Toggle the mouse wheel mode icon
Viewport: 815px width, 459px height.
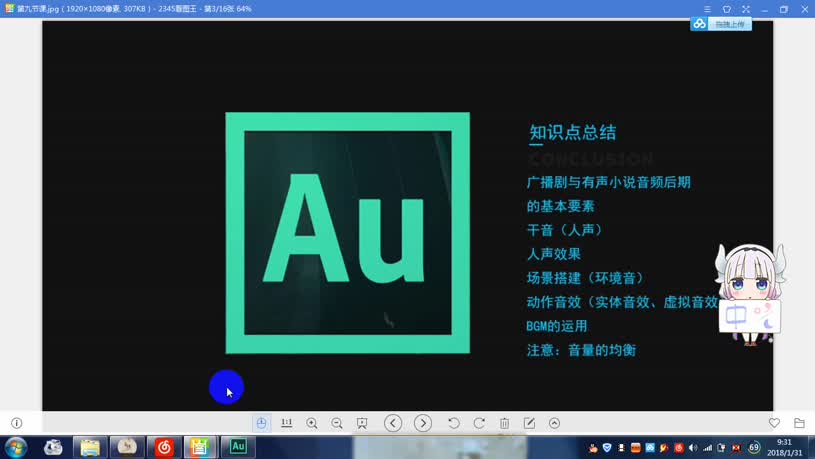261,423
